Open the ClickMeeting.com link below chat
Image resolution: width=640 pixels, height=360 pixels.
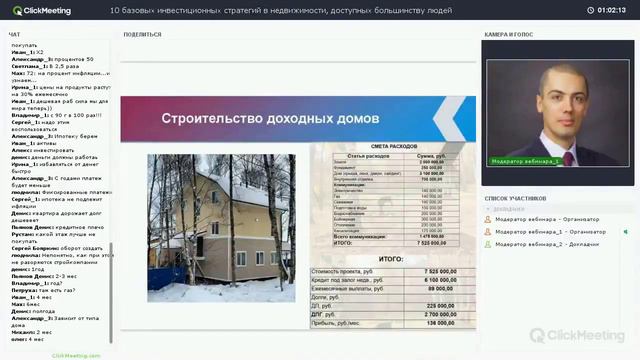click(x=76, y=356)
